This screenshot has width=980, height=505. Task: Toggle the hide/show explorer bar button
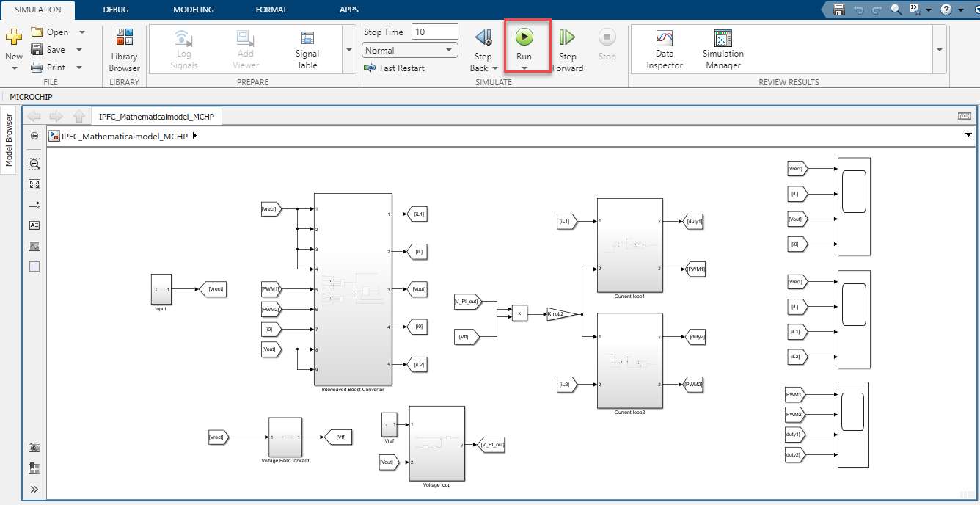34,137
